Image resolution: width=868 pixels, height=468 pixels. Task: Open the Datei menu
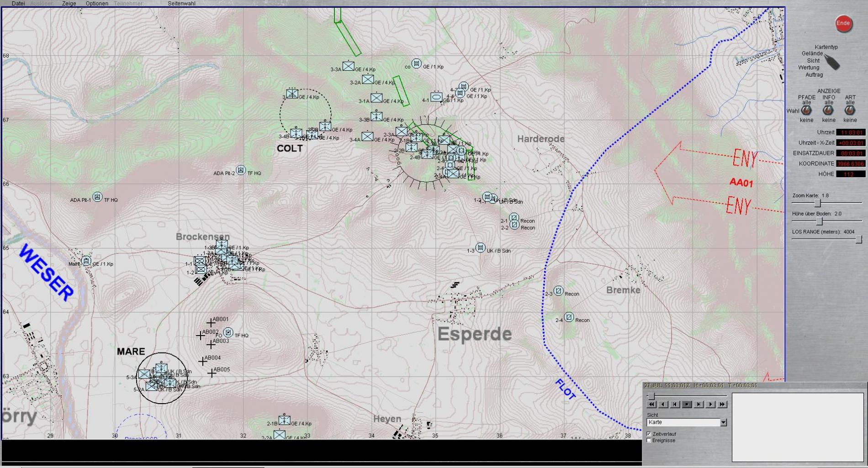point(18,3)
